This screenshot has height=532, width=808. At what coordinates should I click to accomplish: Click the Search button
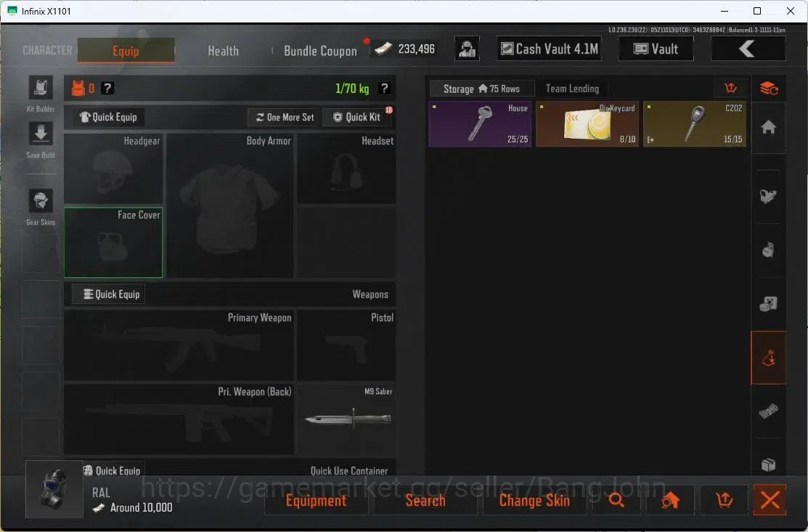coord(425,500)
